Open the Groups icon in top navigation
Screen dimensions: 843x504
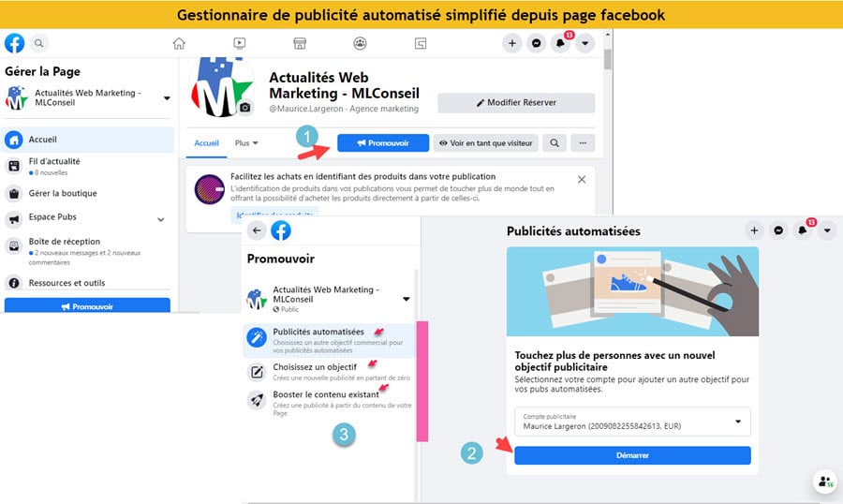361,44
